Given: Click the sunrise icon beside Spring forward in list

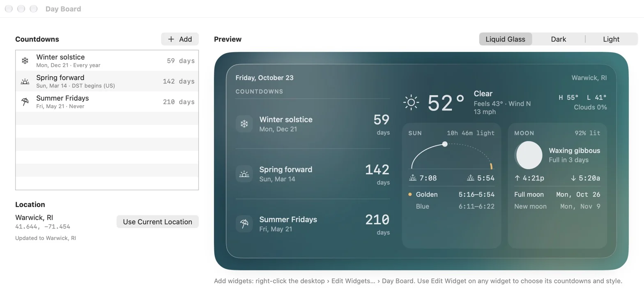Looking at the screenshot, I should [x=25, y=81].
